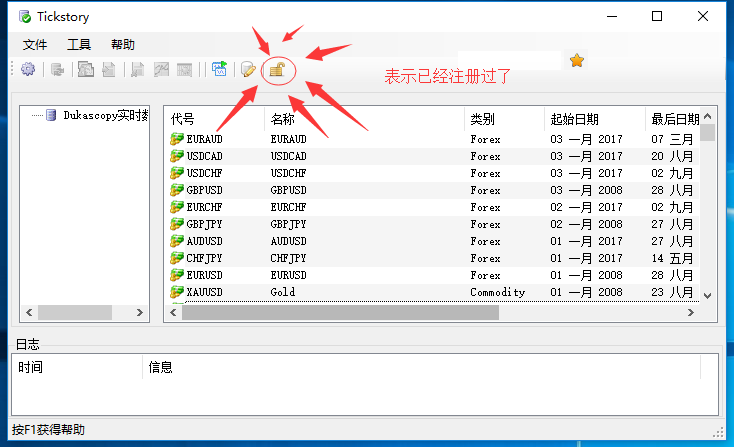Click symbol list scroll-down arrow
734x447 pixels.
point(708,296)
